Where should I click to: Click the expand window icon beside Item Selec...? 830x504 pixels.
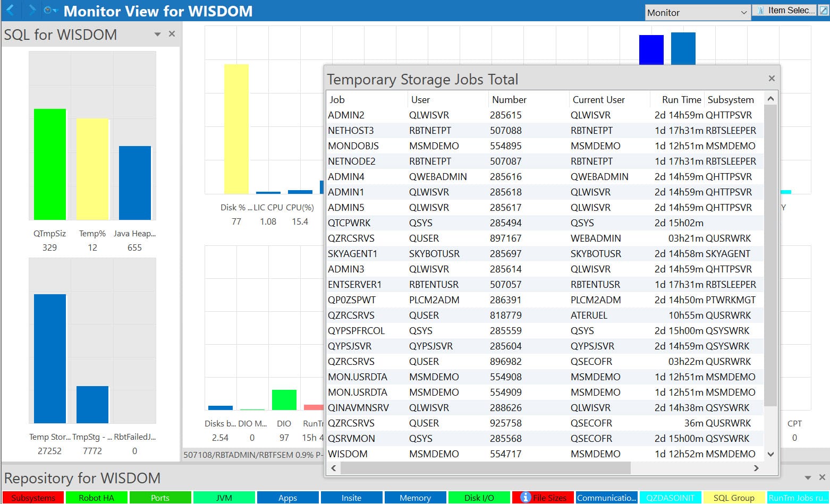[x=823, y=11]
